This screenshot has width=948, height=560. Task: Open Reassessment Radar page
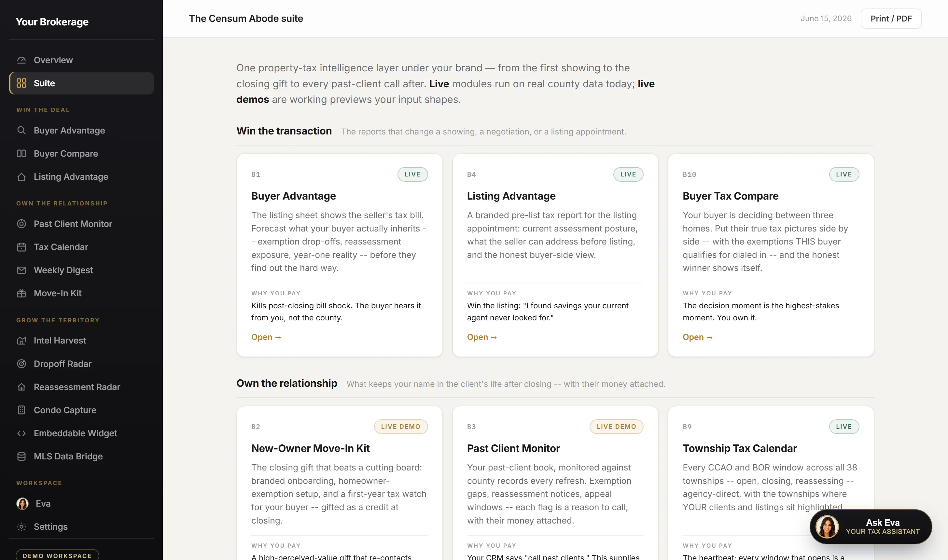pos(81,387)
